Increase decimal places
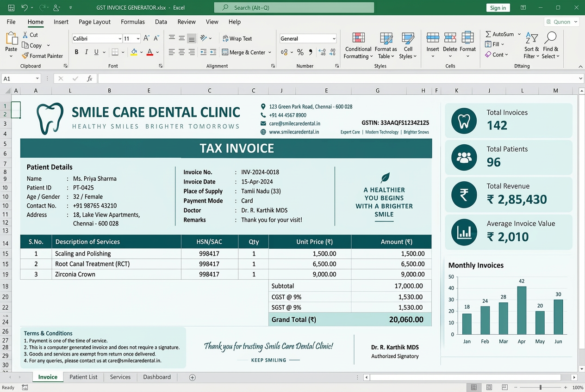585x392 pixels. click(x=322, y=52)
